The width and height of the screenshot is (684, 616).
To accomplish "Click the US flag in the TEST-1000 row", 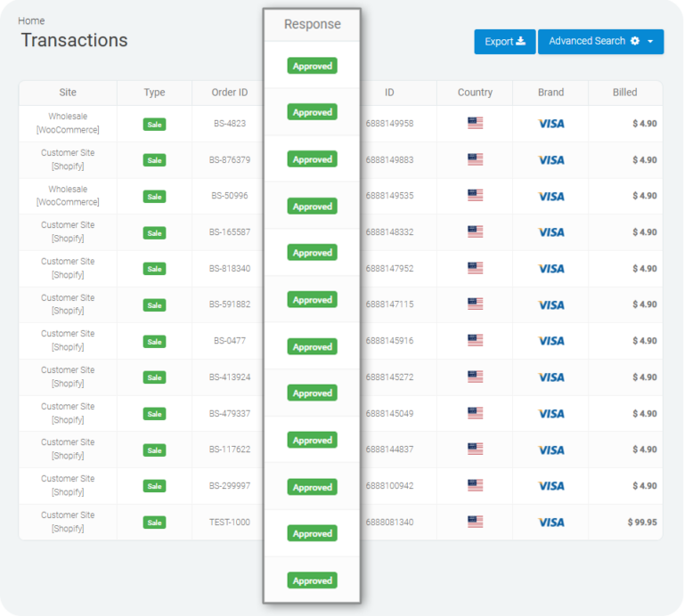I will 475,523.
